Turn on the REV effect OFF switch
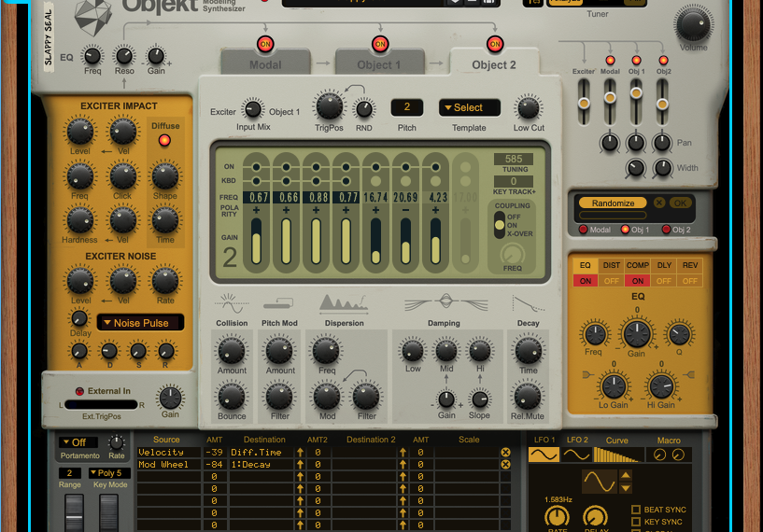This screenshot has height=532, width=763. click(690, 281)
